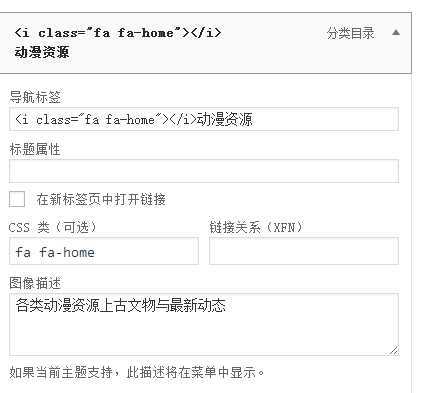
Task: Focus the CSS 类 field containing fa fa-home
Action: coord(104,251)
